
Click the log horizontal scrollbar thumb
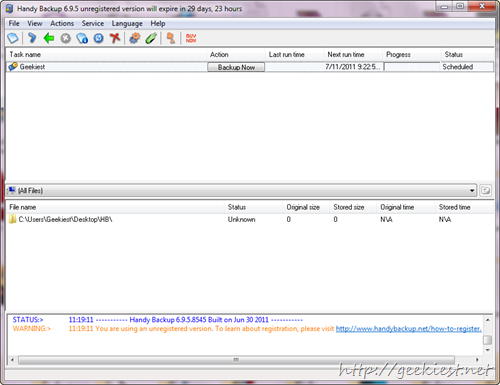coord(236,360)
